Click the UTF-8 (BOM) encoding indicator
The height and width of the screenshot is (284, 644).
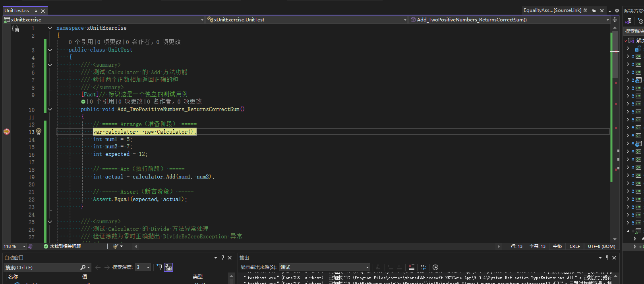click(601, 246)
